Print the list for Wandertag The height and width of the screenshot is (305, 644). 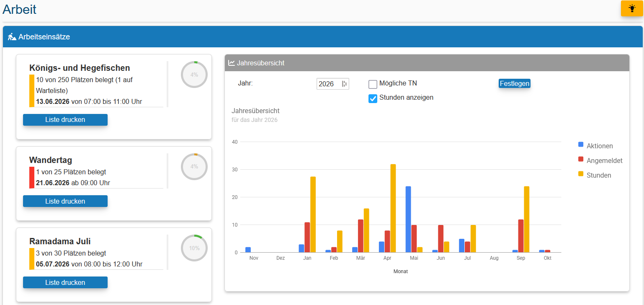65,201
